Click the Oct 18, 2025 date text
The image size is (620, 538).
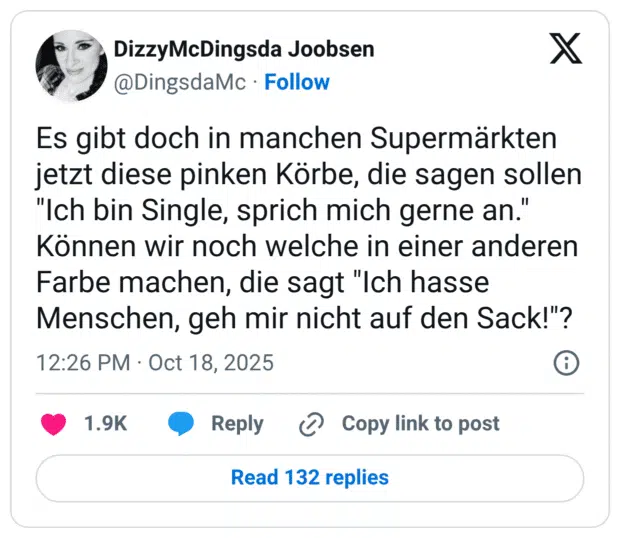(210, 362)
